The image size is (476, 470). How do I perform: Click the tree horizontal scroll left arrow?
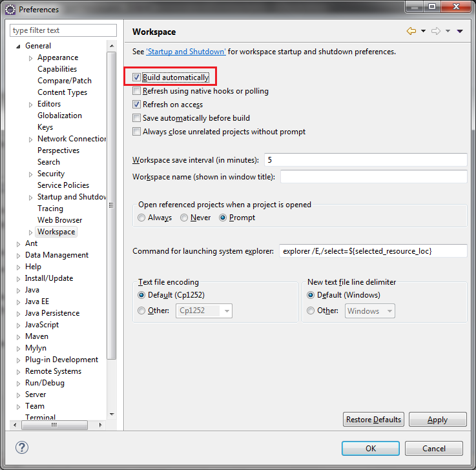point(15,425)
